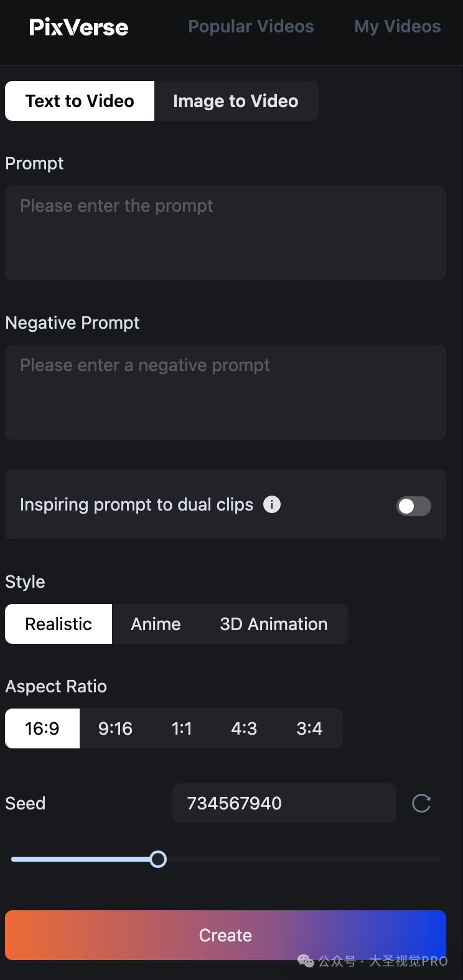
Task: Click the refresh seed icon
Action: point(421,803)
